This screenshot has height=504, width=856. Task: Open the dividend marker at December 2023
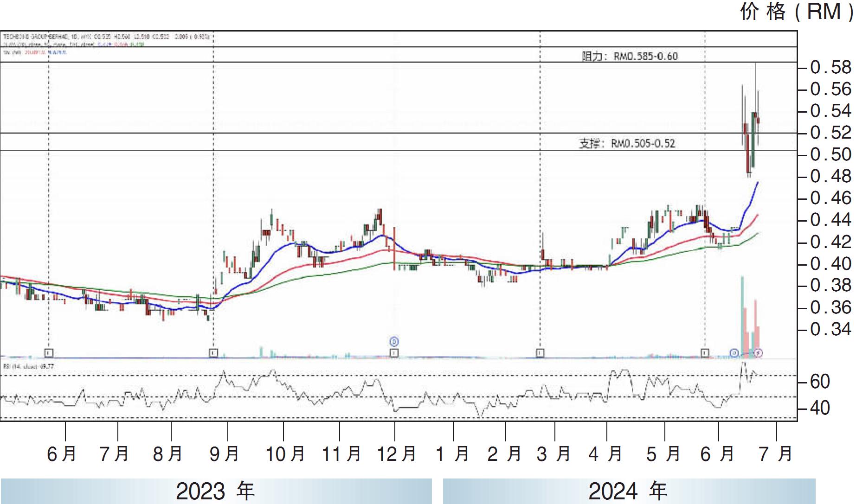pyautogui.click(x=394, y=342)
